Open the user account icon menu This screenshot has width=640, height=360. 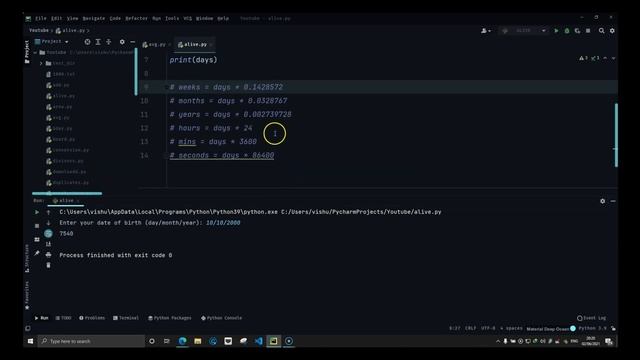point(485,31)
